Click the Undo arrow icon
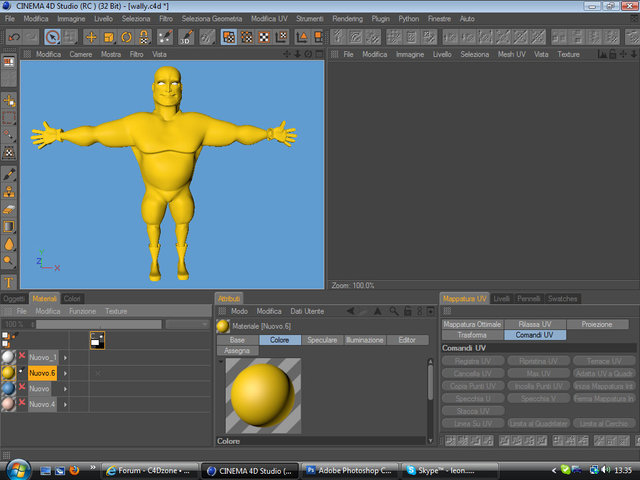 pyautogui.click(x=14, y=37)
